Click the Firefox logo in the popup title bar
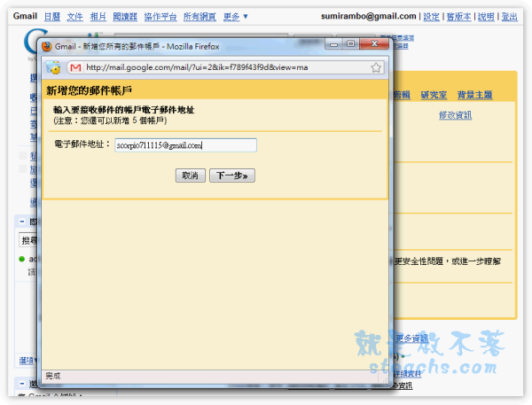Screen dimensions: 532x405 [46, 46]
